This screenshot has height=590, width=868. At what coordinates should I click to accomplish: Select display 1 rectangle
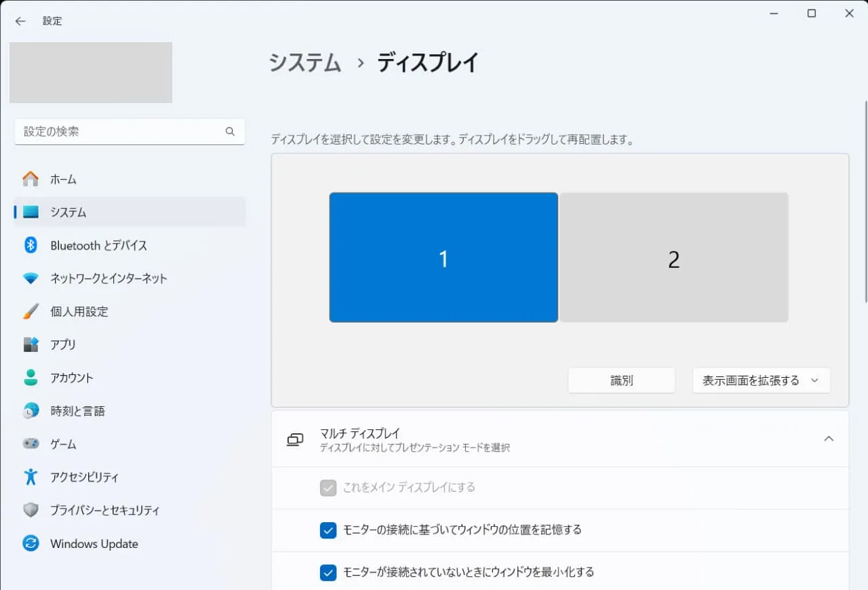443,258
